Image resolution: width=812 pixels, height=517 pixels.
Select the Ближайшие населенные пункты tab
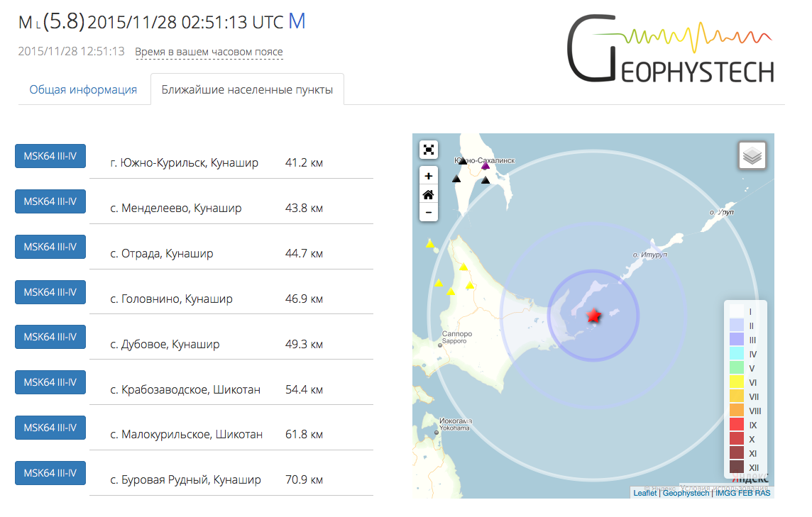click(247, 90)
